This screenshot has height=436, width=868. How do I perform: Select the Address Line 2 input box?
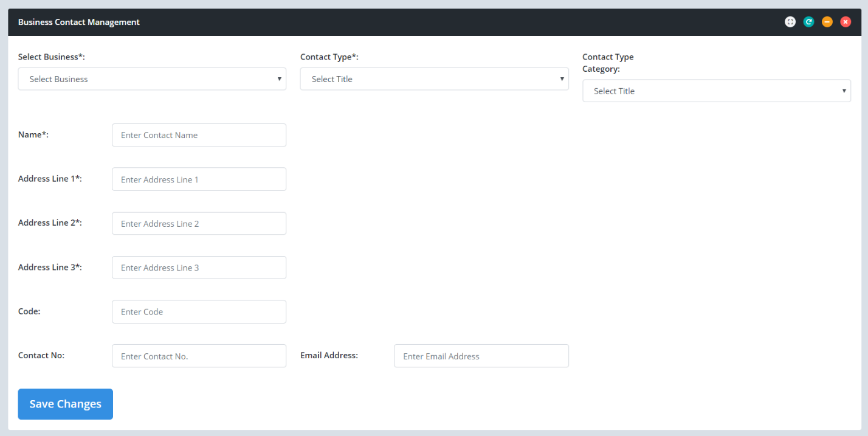pos(199,224)
